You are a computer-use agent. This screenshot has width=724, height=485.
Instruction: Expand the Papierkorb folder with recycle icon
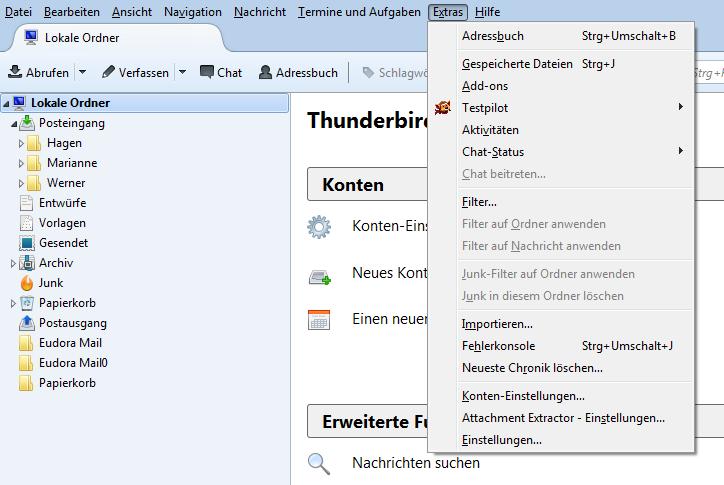(x=13, y=303)
